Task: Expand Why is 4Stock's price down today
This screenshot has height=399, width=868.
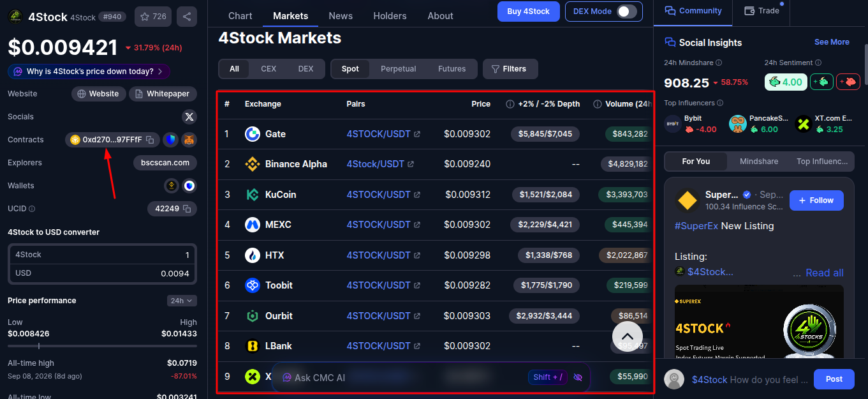Action: tap(89, 72)
